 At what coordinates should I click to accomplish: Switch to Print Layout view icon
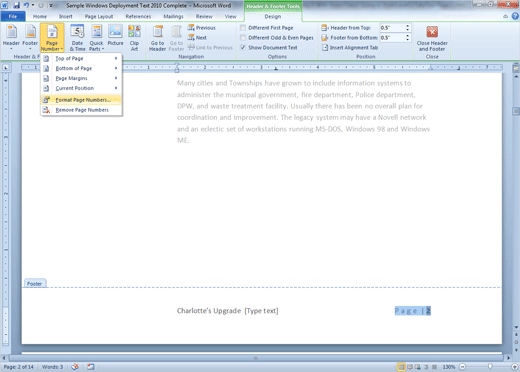401,367
